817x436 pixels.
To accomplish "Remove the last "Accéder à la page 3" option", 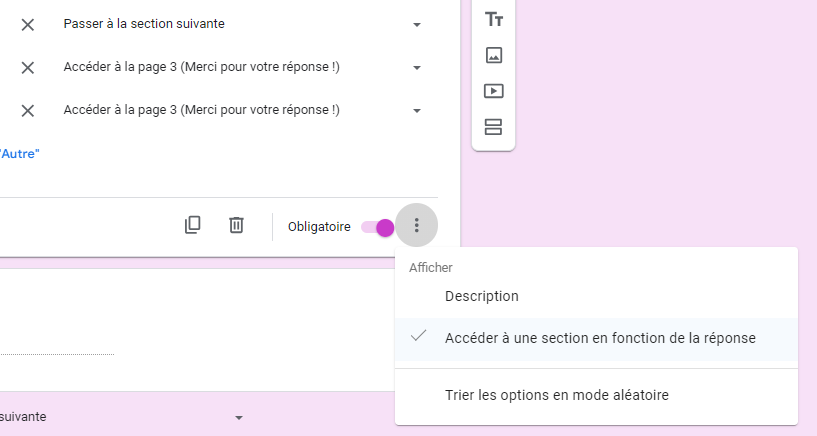I will [28, 110].
